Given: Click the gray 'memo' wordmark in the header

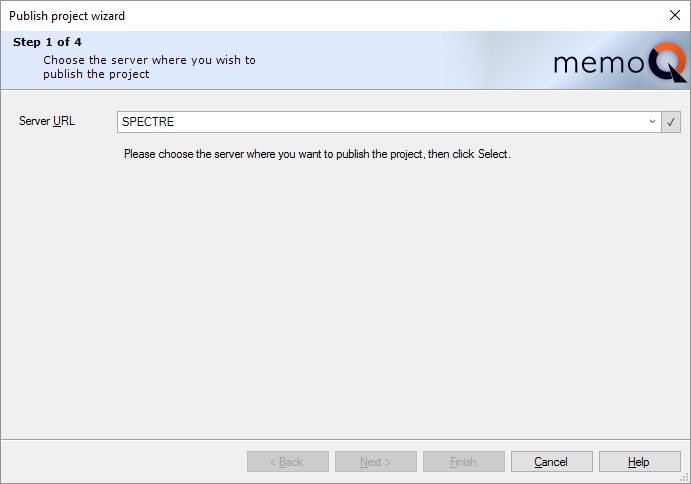Looking at the screenshot, I should (x=598, y=64).
